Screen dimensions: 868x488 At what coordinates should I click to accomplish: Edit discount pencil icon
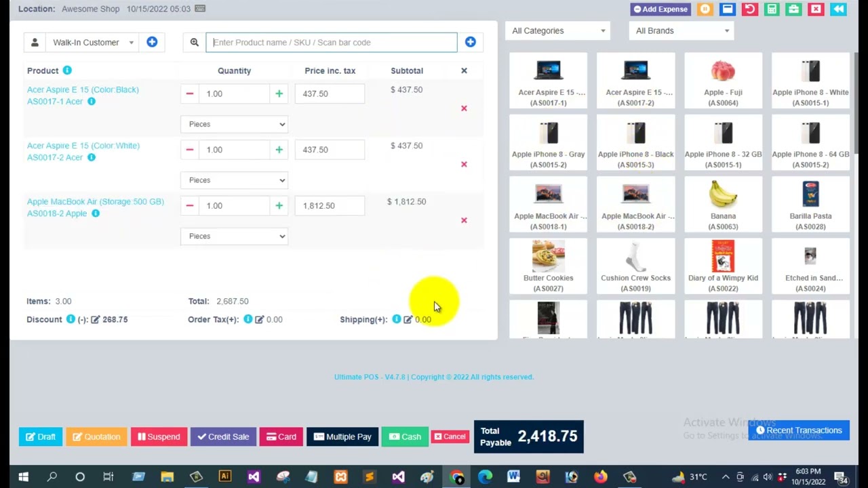point(95,319)
